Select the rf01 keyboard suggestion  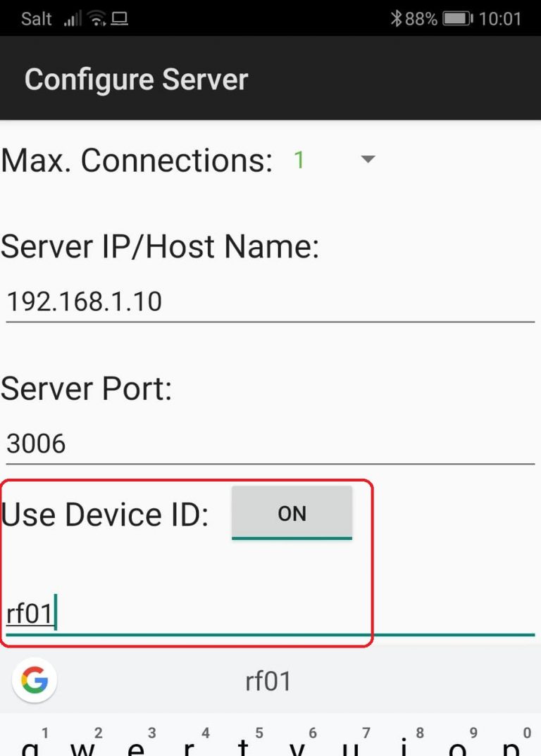268,680
